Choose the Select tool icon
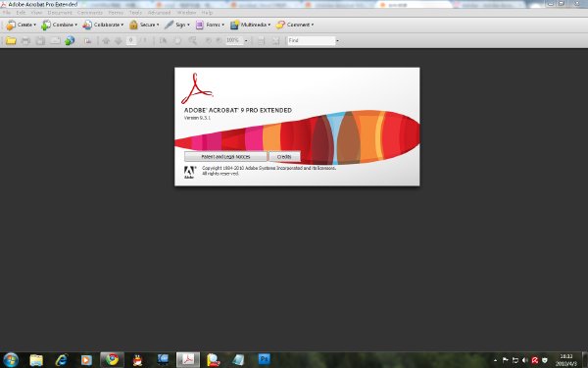The width and height of the screenshot is (588, 368). click(x=163, y=40)
